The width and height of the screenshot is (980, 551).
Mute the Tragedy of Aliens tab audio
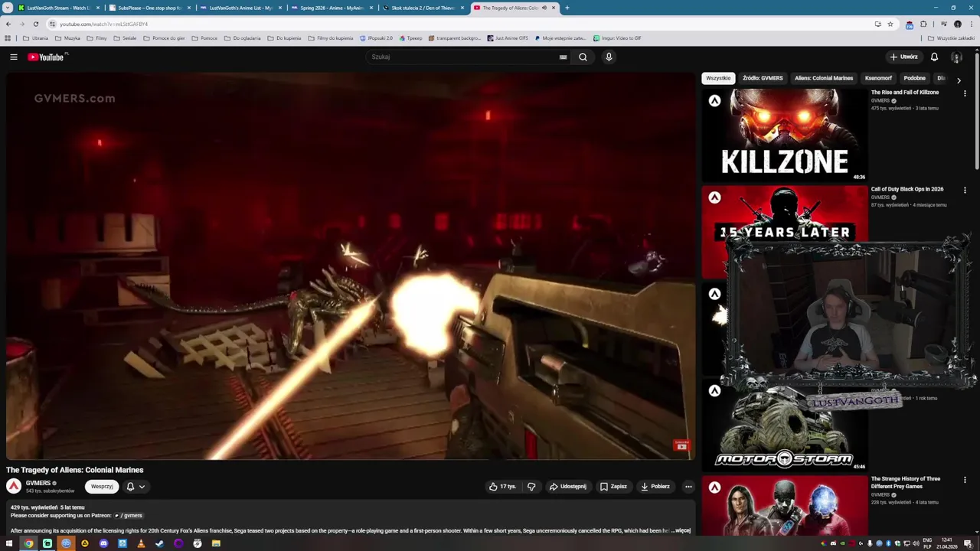click(544, 8)
